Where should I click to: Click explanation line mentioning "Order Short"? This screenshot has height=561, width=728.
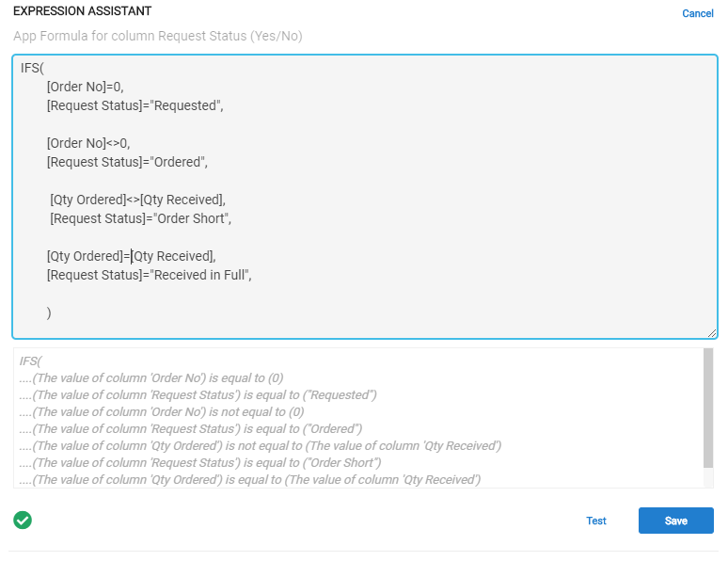point(200,463)
